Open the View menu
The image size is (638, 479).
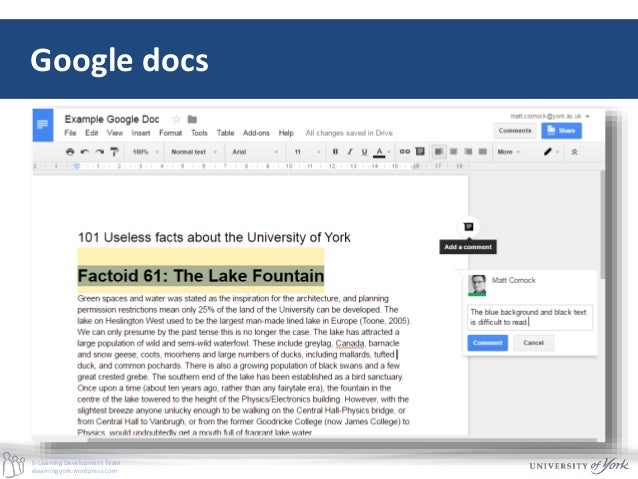pos(115,133)
